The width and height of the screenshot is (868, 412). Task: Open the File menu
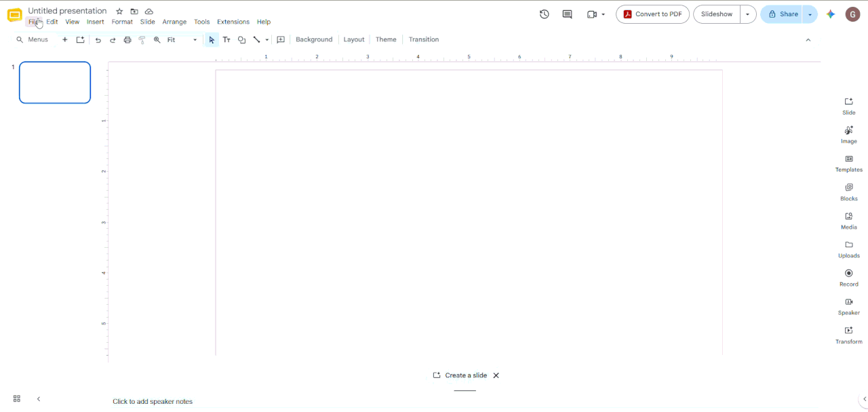point(34,22)
